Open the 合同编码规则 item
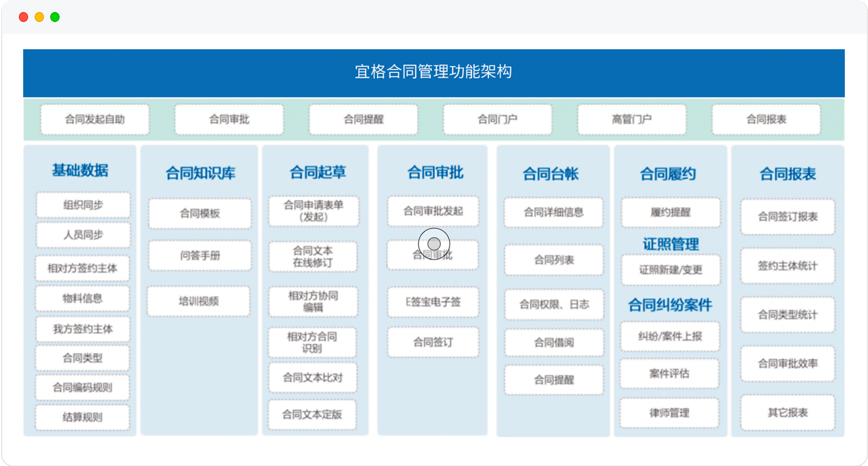 click(x=82, y=388)
